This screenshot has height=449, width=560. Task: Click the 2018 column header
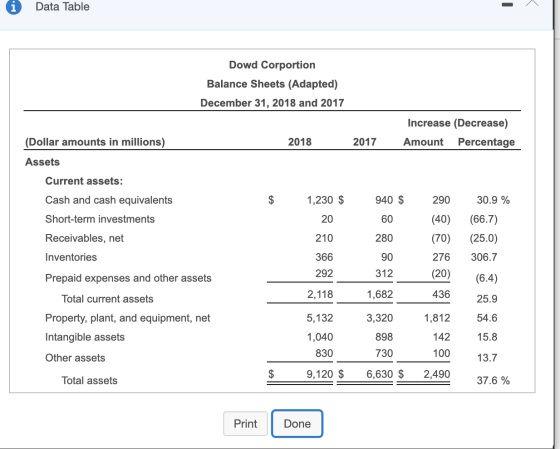click(300, 142)
